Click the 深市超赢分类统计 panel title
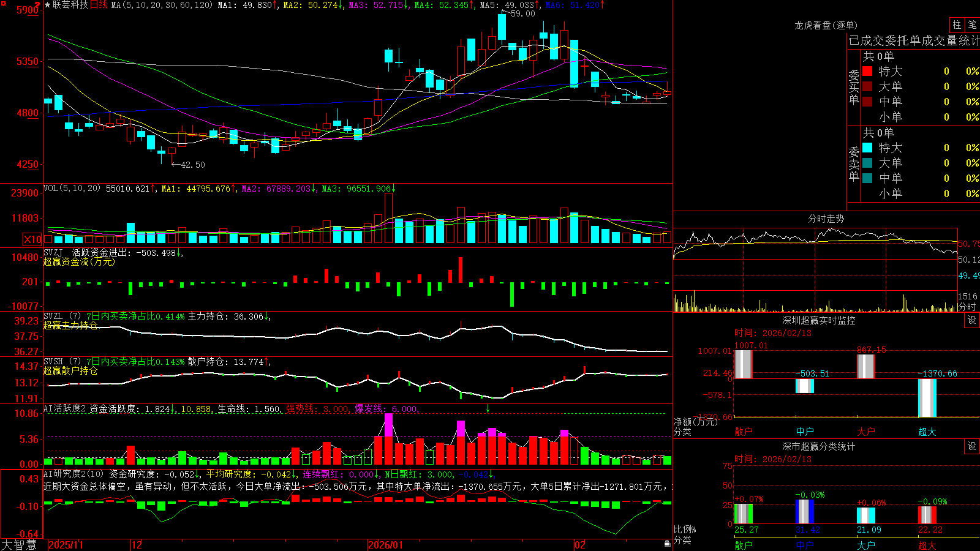The image size is (980, 551). click(x=819, y=446)
